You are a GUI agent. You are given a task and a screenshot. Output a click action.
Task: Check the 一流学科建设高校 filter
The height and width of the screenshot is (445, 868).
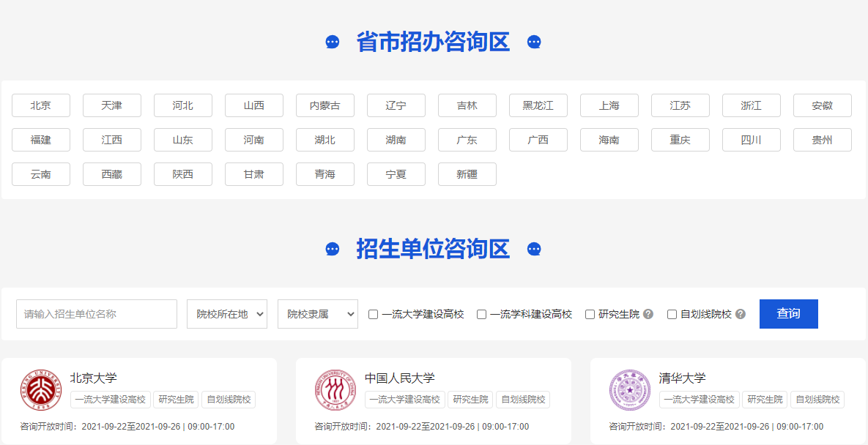coord(481,315)
